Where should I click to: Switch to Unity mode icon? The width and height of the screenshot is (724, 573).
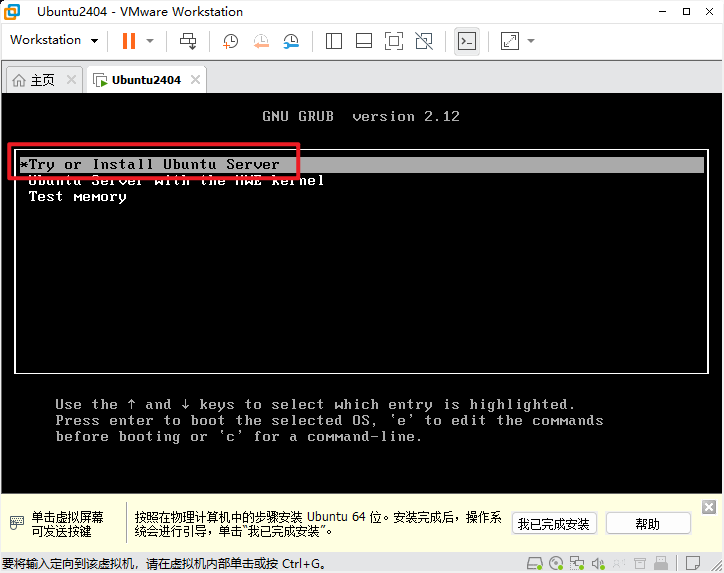click(x=424, y=41)
